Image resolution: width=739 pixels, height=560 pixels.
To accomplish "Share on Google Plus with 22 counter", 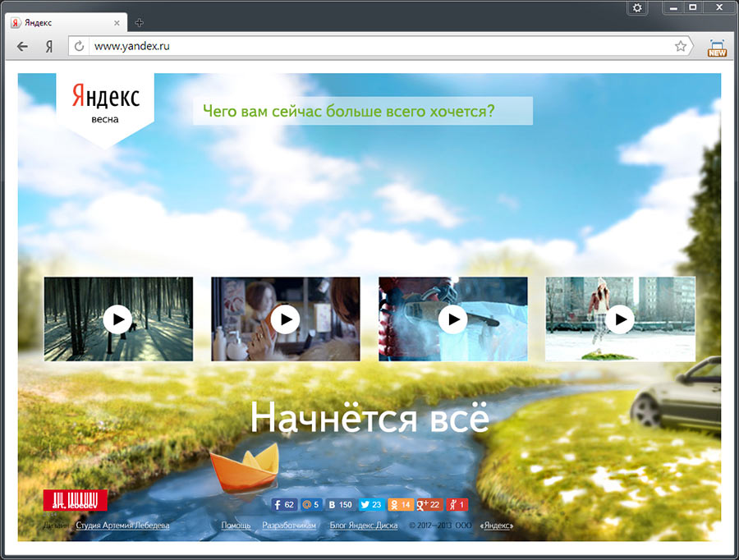I will pyautogui.click(x=429, y=505).
